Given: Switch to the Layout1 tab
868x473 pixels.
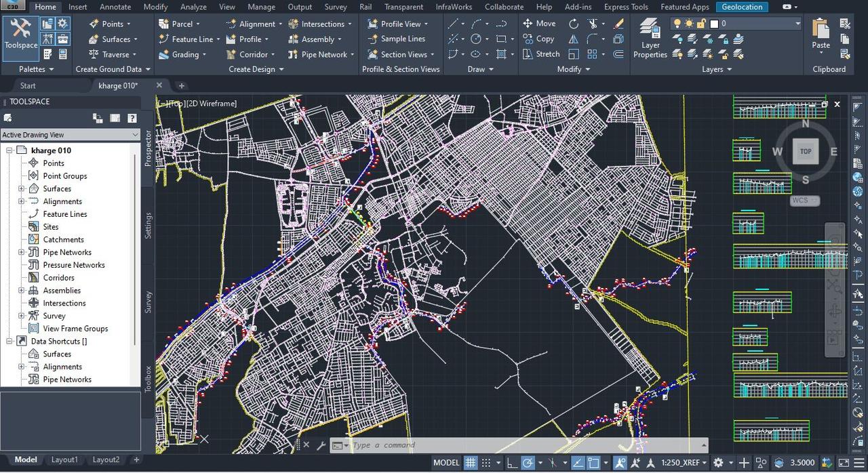Looking at the screenshot, I should pos(64,459).
